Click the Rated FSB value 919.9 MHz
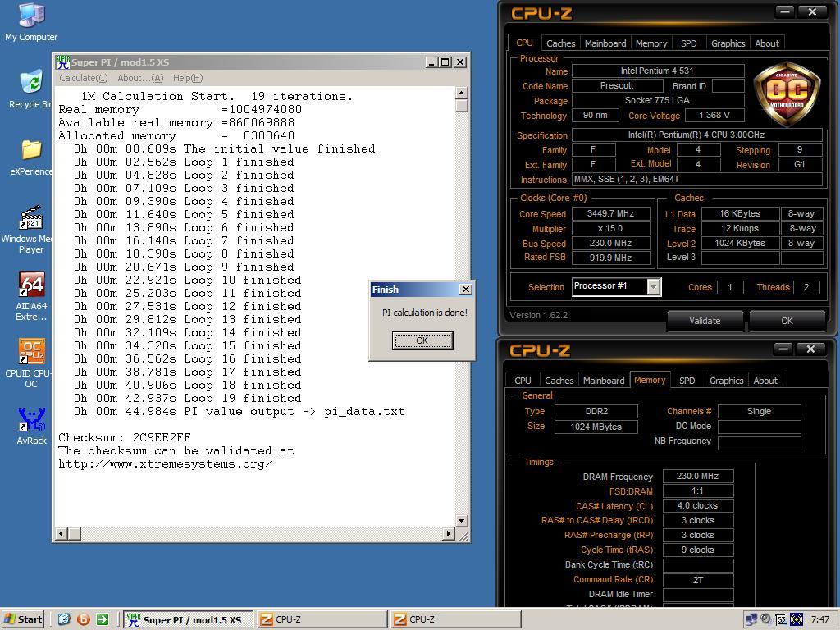The image size is (840, 630). tap(610, 258)
